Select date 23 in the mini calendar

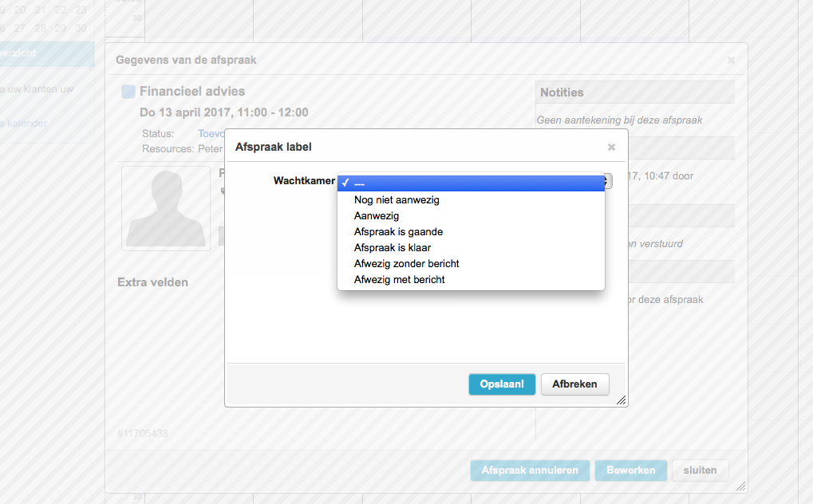(x=81, y=10)
